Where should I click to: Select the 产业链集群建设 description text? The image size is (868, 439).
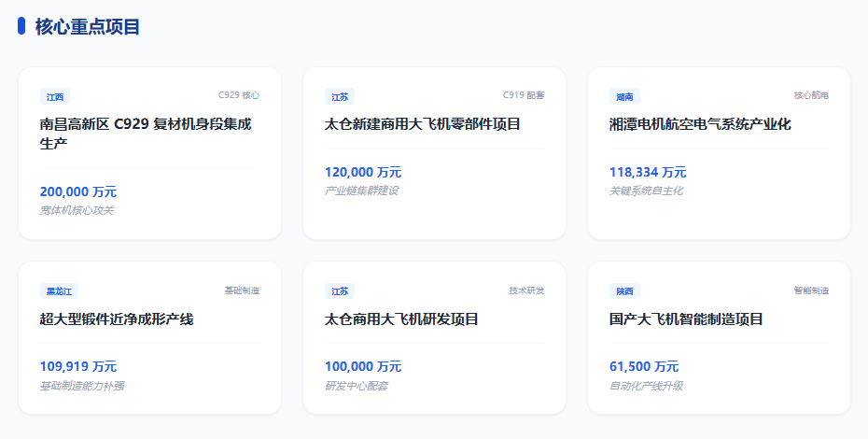click(x=361, y=191)
